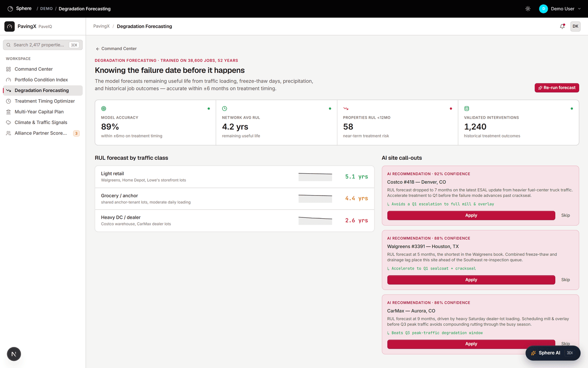This screenshot has width=588, height=368.
Task: Apply the Walgreens #3391 Houston recommendation
Action: click(x=471, y=280)
